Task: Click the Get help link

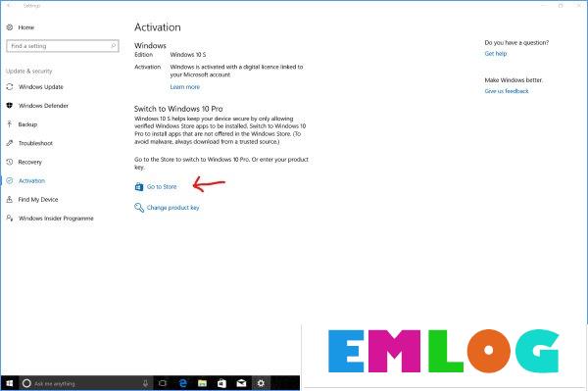Action: 495,53
